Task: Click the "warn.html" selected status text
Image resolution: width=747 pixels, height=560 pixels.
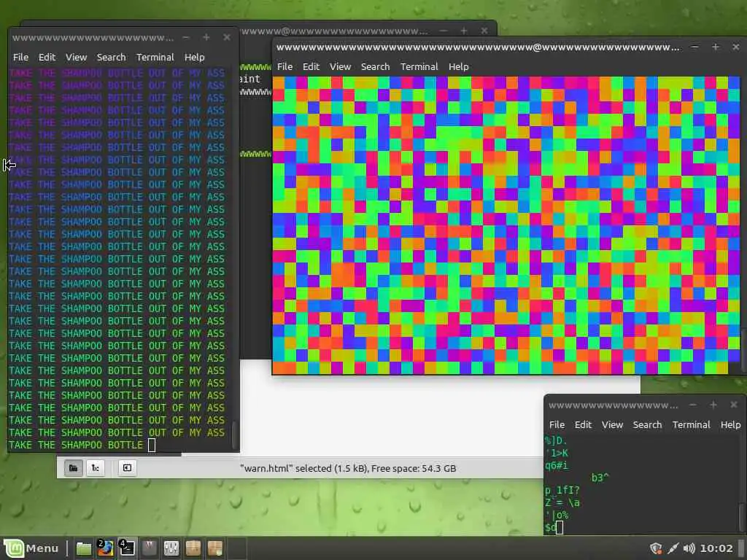Action: (x=348, y=468)
